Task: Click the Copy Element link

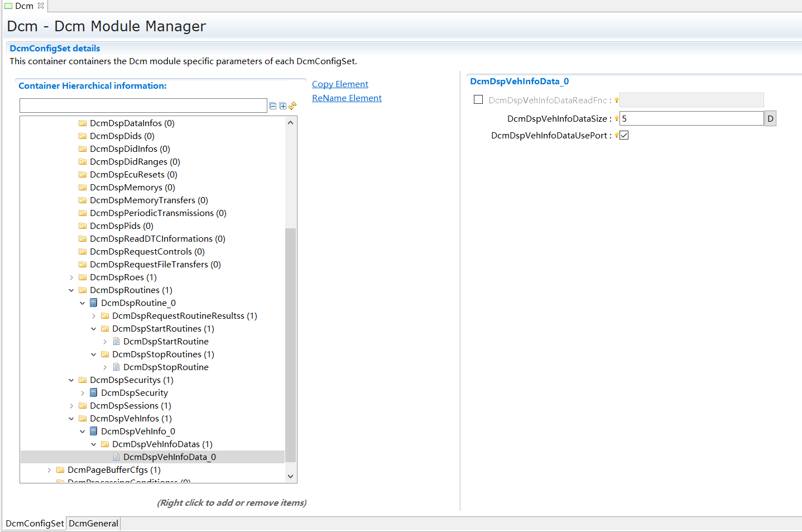Action: [340, 84]
